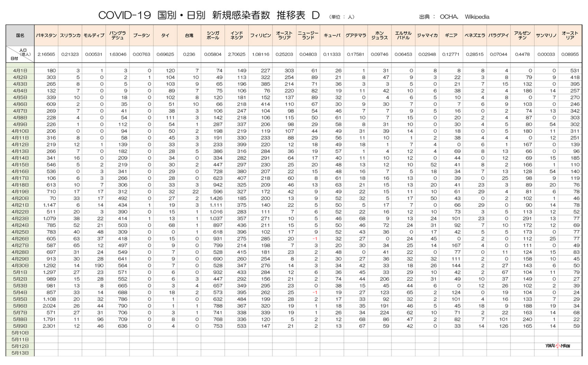Click the population value 0.00033 for サンマリノ
The image size is (588, 365).
545,54
